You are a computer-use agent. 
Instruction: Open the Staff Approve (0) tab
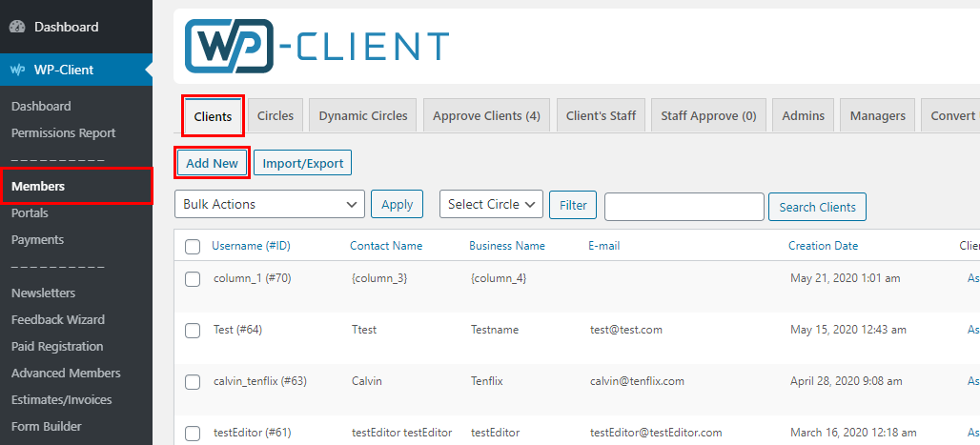[708, 115]
